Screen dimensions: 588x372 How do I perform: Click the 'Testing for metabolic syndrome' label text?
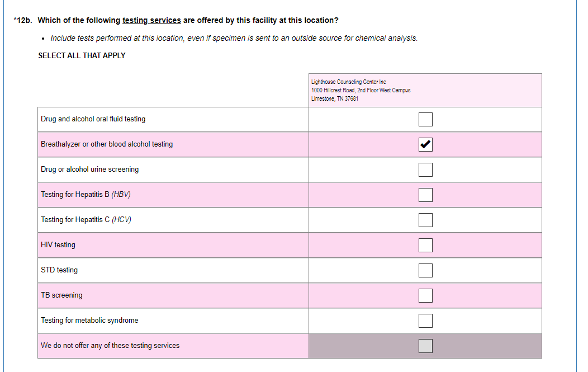coord(89,321)
